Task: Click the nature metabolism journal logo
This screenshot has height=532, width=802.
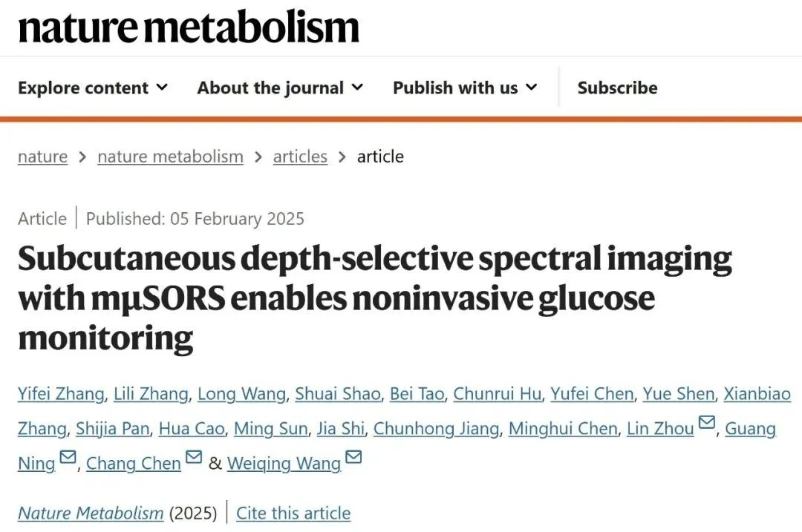Action: [189, 27]
